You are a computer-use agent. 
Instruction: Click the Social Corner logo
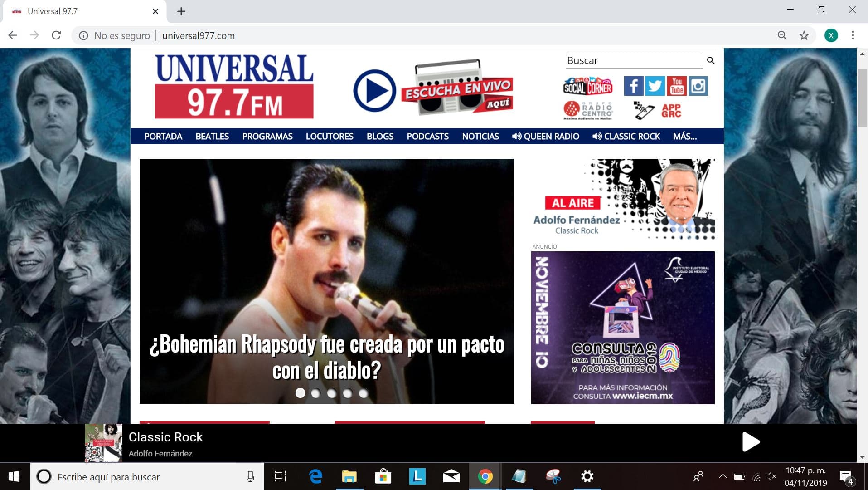pos(587,86)
